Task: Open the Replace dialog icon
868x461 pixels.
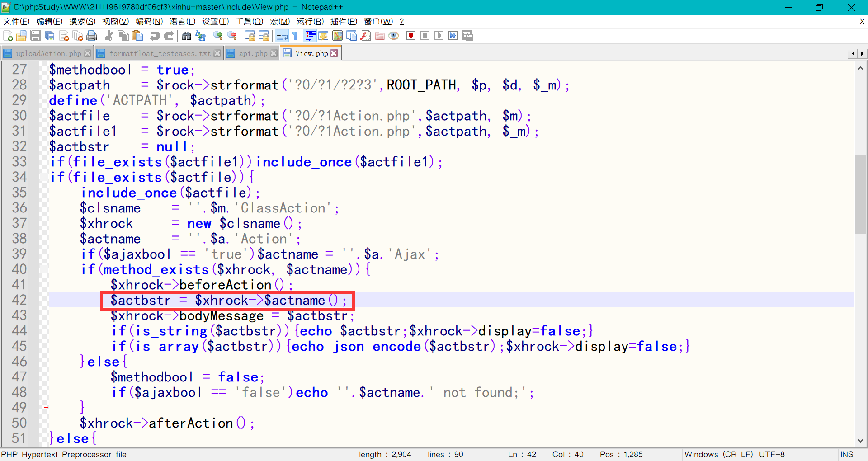Action: point(200,36)
